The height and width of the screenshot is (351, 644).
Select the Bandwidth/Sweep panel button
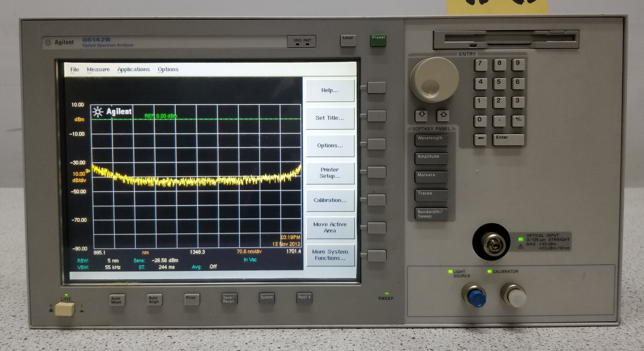point(431,214)
